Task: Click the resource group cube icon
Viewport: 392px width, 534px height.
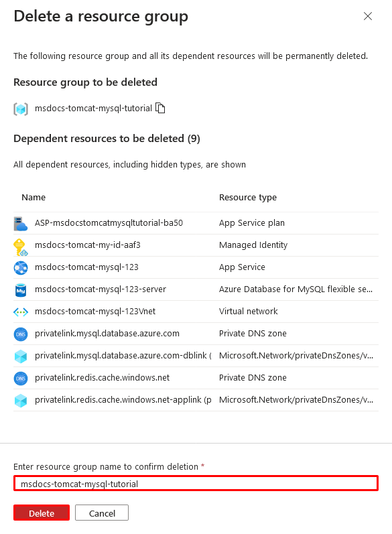Action: 20,109
